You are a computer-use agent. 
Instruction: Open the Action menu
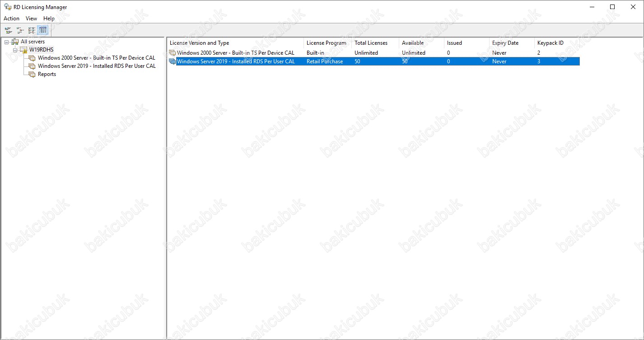point(11,19)
